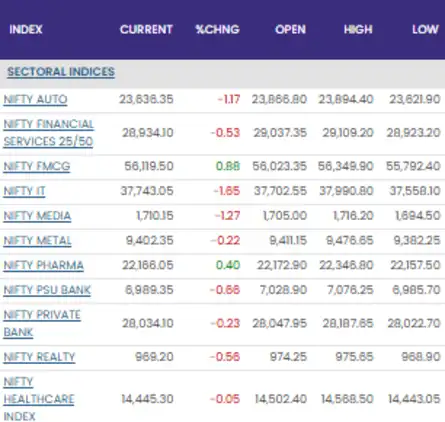This screenshot has width=445, height=422.
Task: Select NIFTY AUTO open 23,866.80
Action: (279, 99)
